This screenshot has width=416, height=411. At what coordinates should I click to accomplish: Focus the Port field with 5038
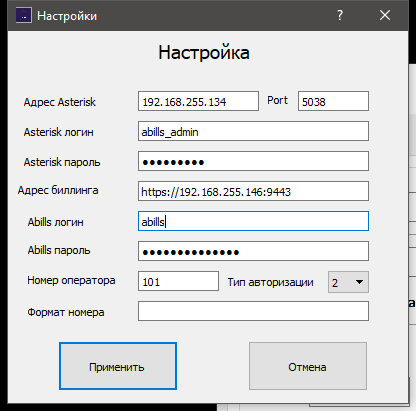click(x=333, y=101)
